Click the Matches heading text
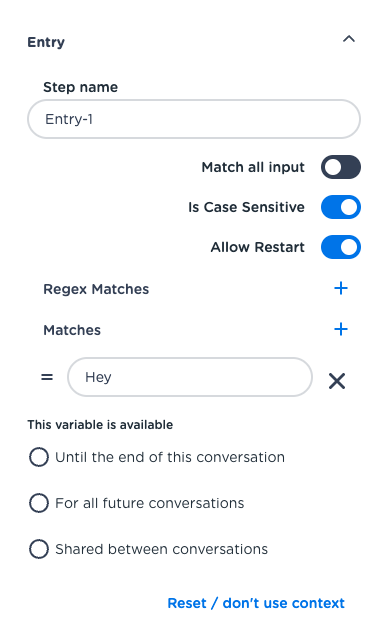Viewport: 387px width, 618px height. [x=72, y=330]
